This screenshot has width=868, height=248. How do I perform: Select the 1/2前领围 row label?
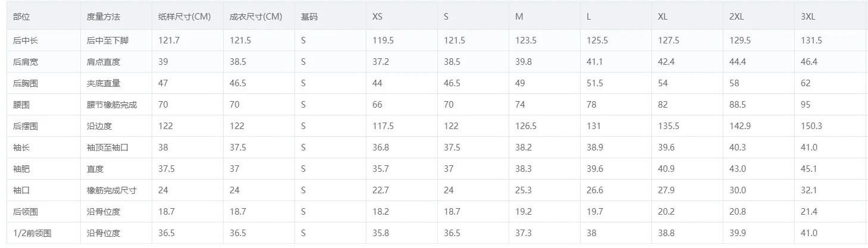click(x=32, y=233)
